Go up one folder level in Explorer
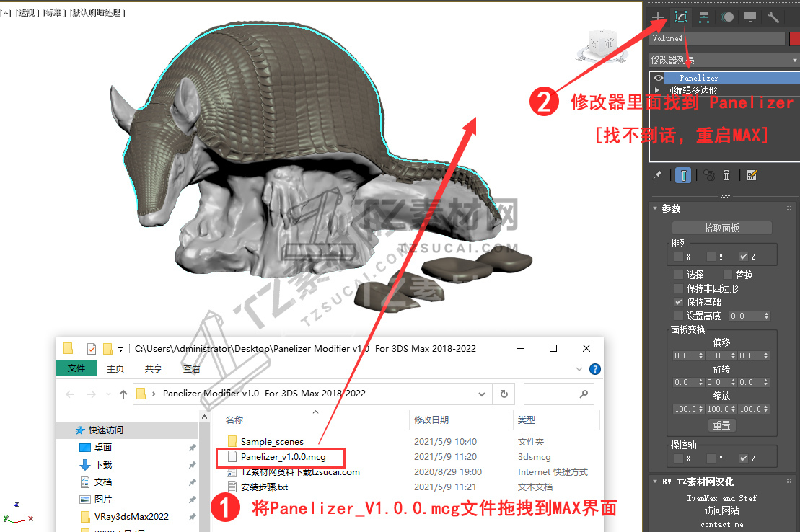Viewport: 800px width, 532px height. click(123, 394)
